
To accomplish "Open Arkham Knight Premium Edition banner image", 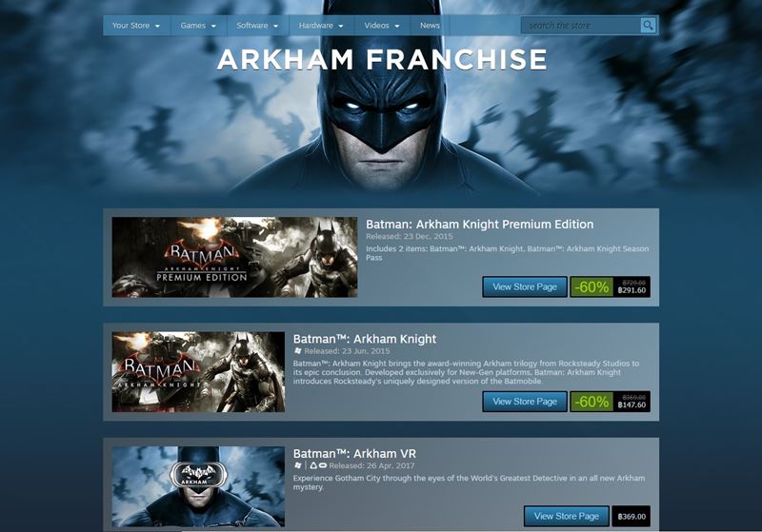I will 234,257.
